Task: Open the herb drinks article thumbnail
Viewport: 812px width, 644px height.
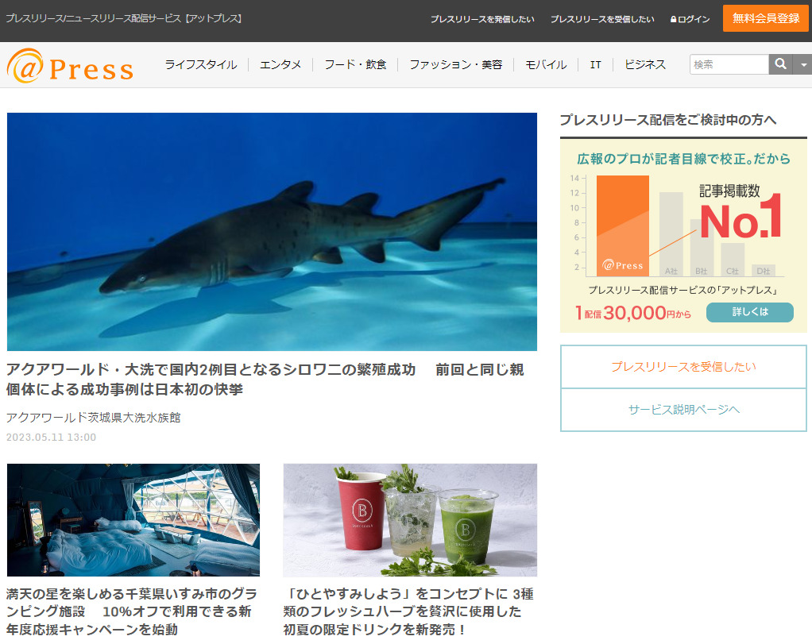Action: pos(410,520)
